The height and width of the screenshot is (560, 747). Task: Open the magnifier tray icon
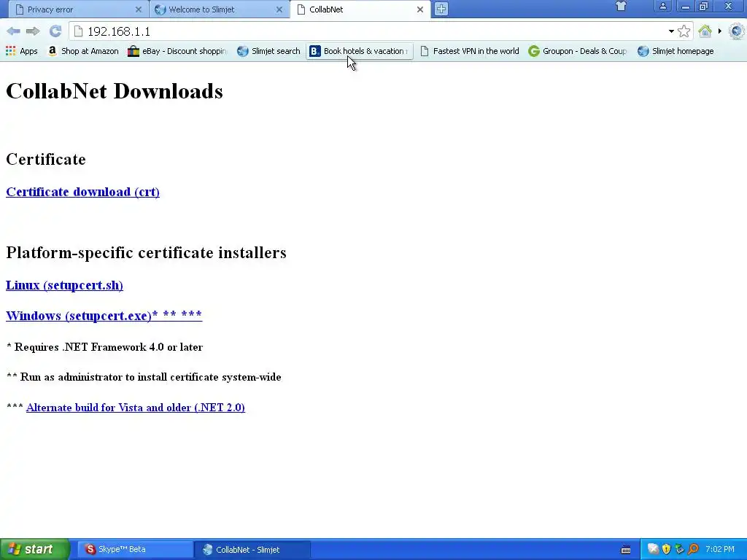693,550
